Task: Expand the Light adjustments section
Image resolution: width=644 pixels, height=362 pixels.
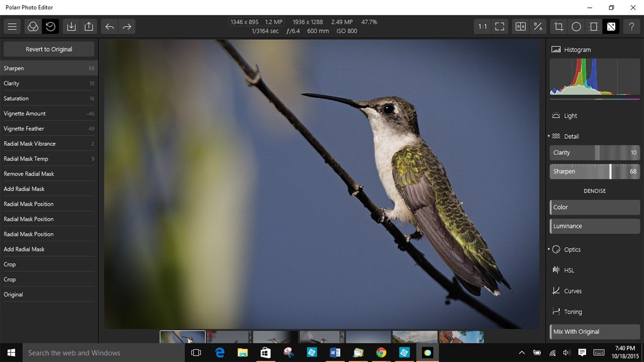Action: pos(570,115)
